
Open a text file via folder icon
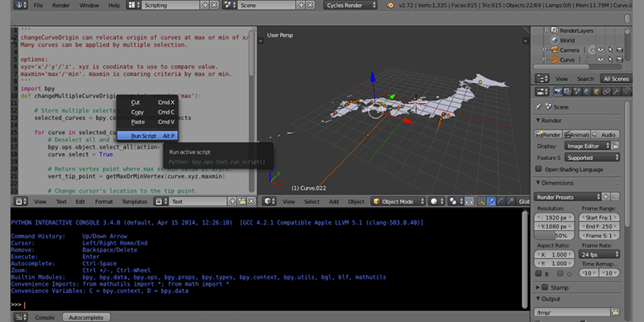(242, 202)
